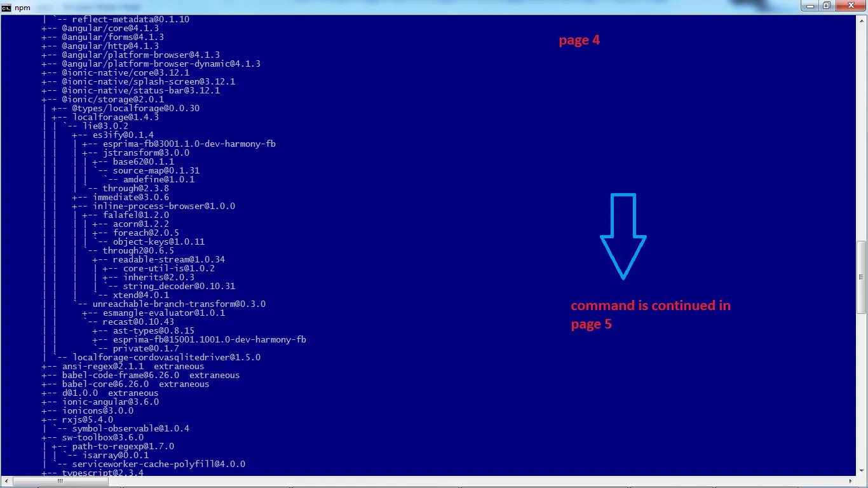Maximize the npm console window
The height and width of the screenshot is (488, 868).
826,6
